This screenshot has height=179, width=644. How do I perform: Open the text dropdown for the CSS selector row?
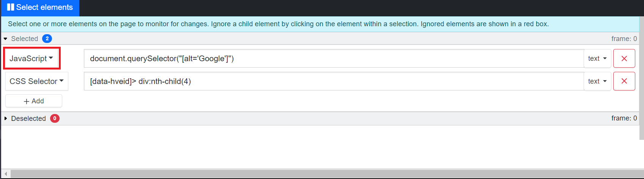click(x=597, y=81)
